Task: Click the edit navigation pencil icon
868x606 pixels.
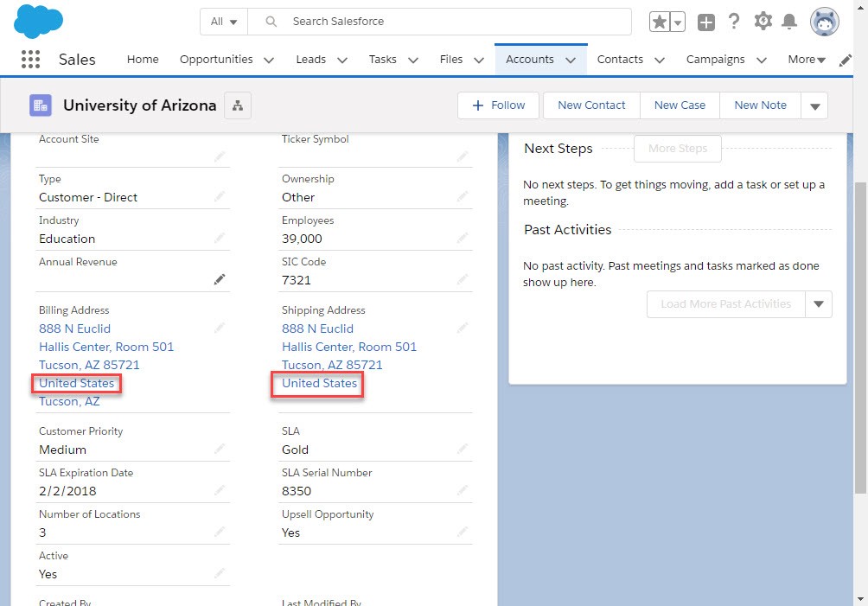Action: pos(845,60)
